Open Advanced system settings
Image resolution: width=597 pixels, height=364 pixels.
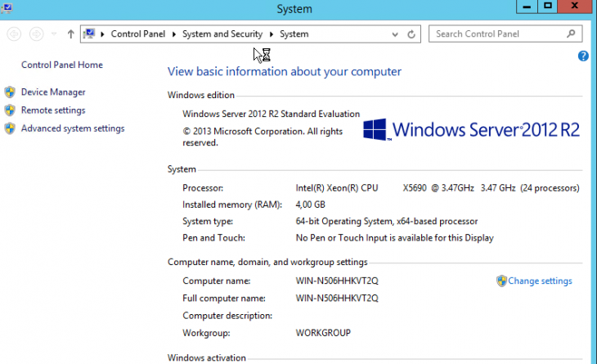pos(73,128)
